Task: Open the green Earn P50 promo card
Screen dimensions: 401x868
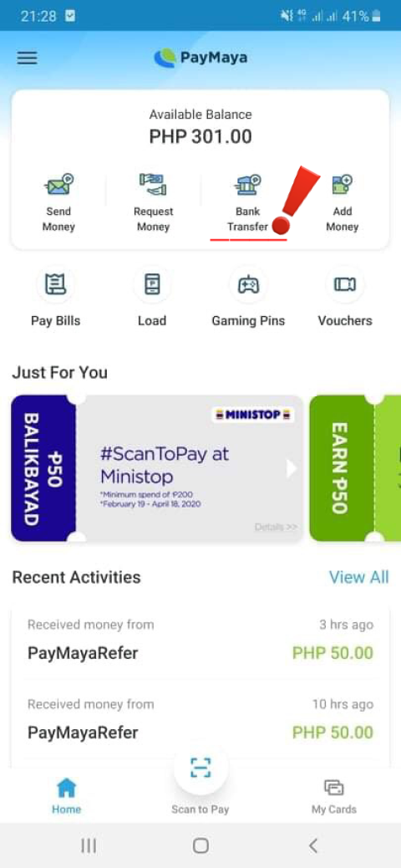Action: pos(355,468)
